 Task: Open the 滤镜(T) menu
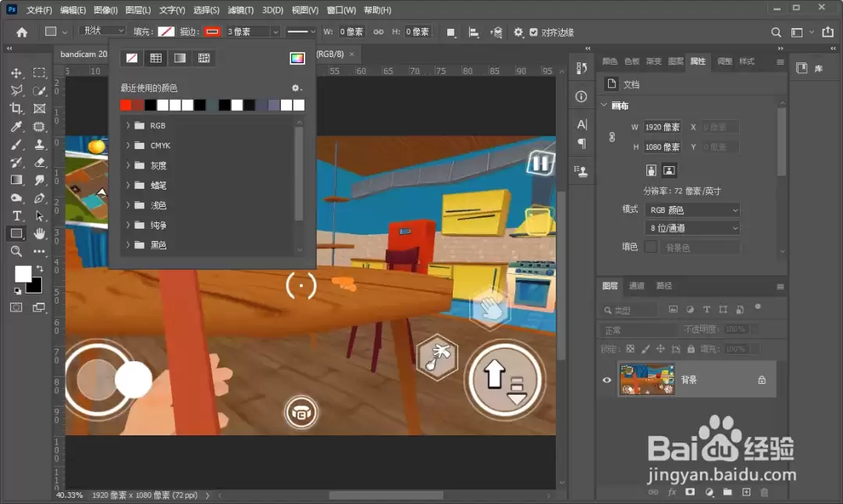[x=240, y=10]
